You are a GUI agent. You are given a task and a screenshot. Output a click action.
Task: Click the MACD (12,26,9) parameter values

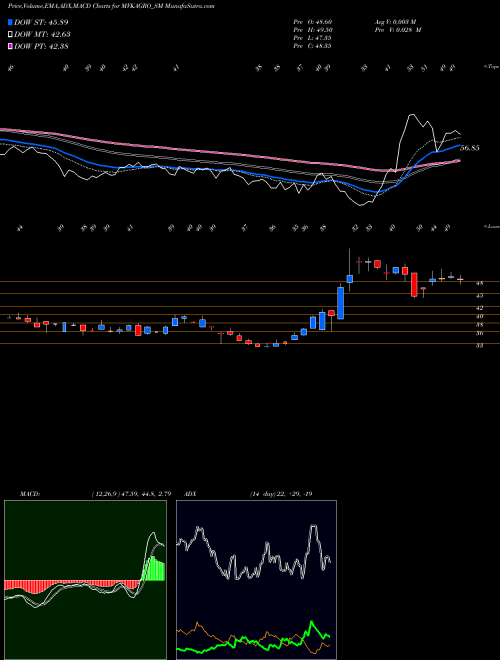131,494
